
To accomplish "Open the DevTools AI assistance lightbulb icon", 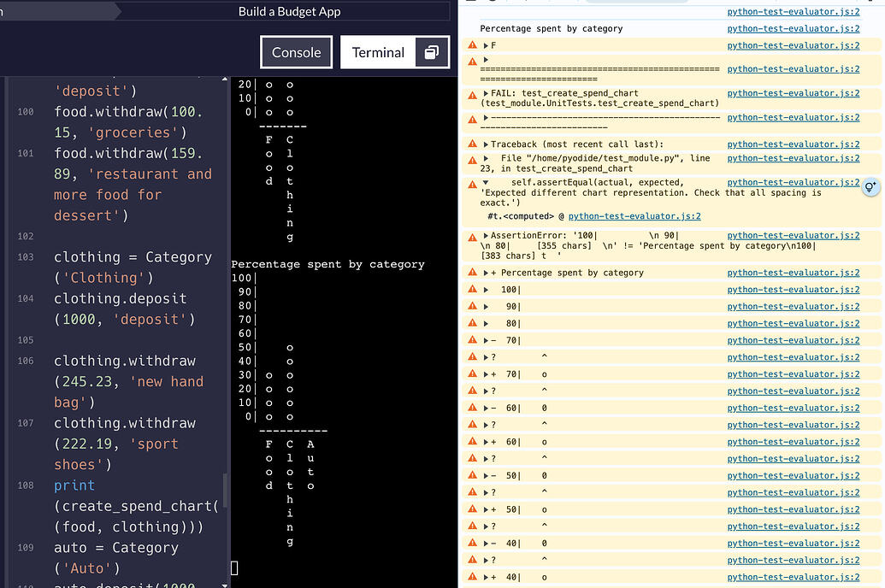I will click(x=870, y=187).
